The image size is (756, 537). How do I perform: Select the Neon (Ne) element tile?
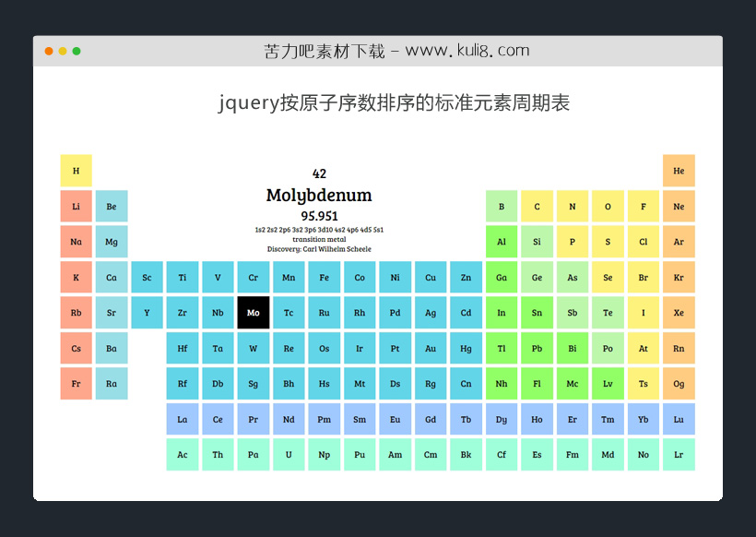point(679,206)
